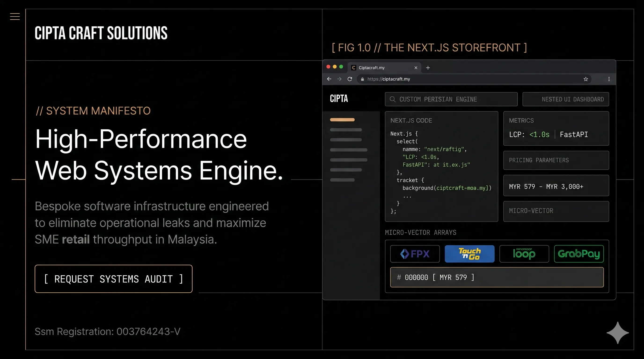Click MYR 579 - MYR 3,000+ price box
The image size is (644, 359).
[556, 186]
